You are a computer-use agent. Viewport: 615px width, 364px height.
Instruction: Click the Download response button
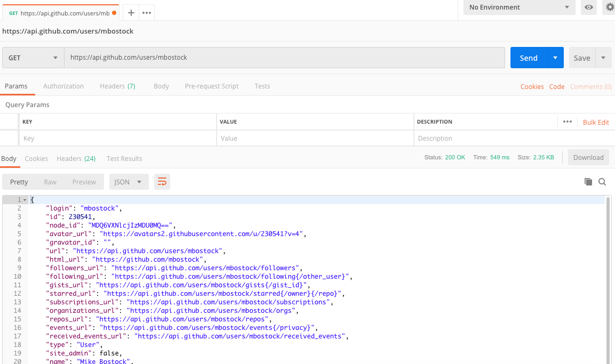coord(588,157)
